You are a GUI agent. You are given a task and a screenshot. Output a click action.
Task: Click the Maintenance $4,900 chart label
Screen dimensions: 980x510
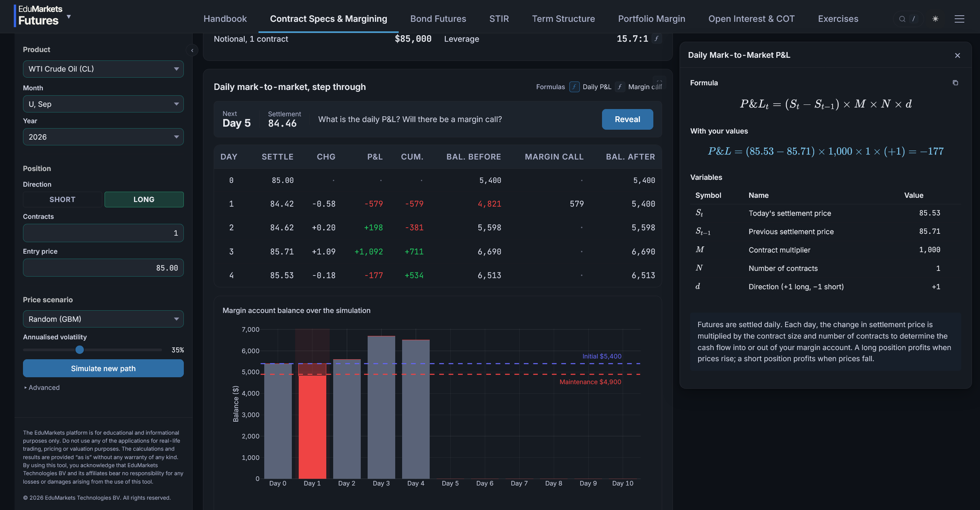[590, 382]
